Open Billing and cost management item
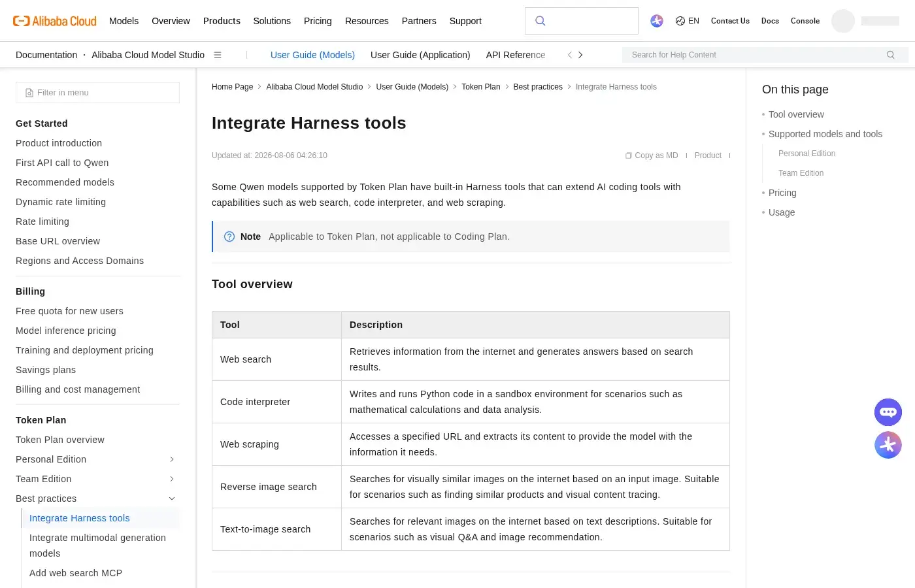 coord(78,389)
